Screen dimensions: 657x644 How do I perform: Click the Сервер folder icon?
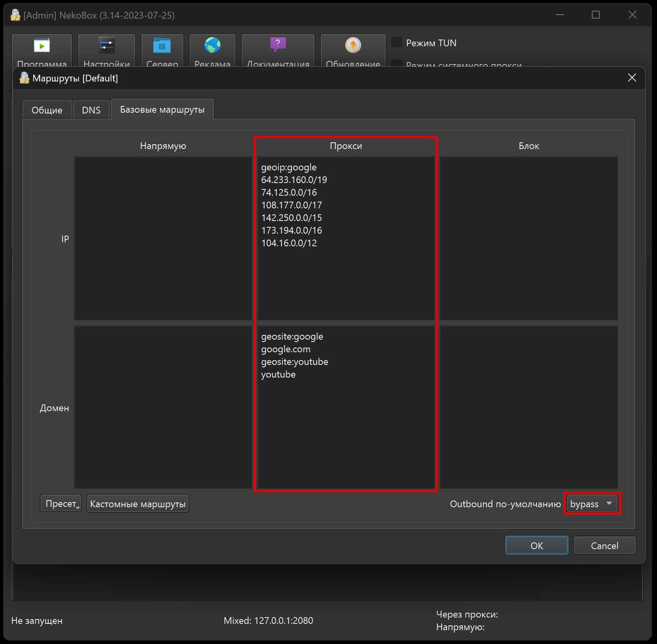click(162, 46)
